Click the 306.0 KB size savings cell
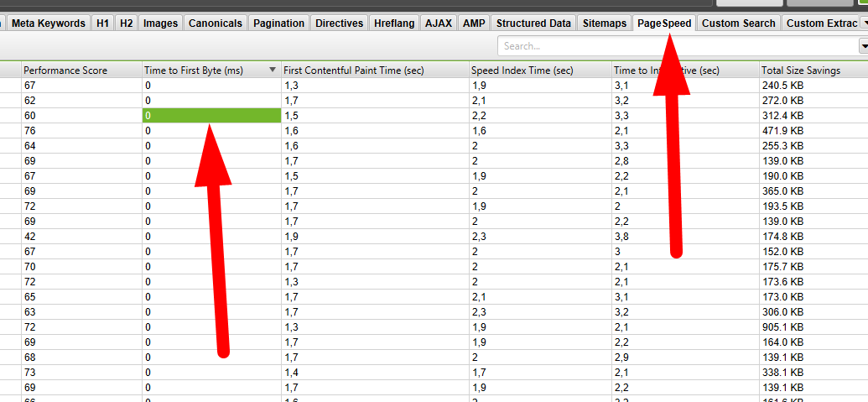The height and width of the screenshot is (402, 868). tap(813, 311)
